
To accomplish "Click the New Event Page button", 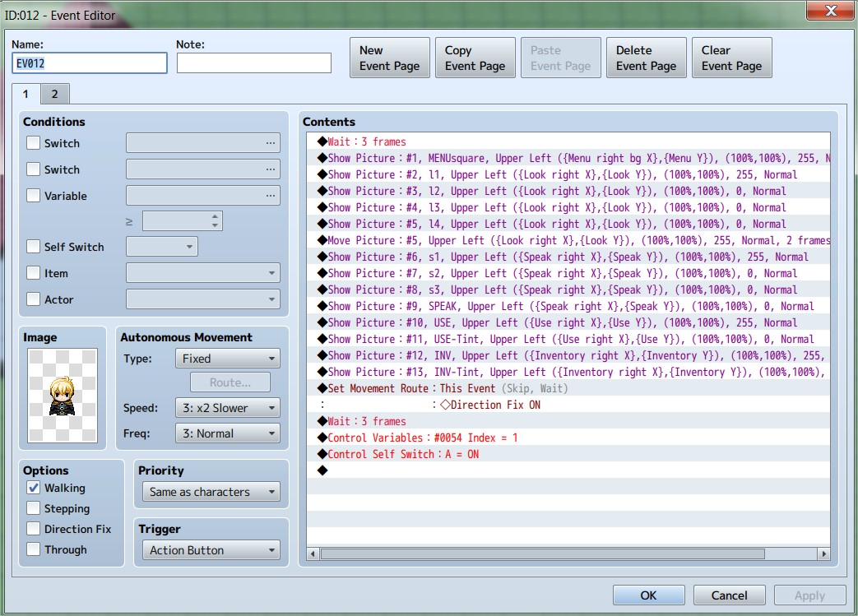I will point(390,58).
